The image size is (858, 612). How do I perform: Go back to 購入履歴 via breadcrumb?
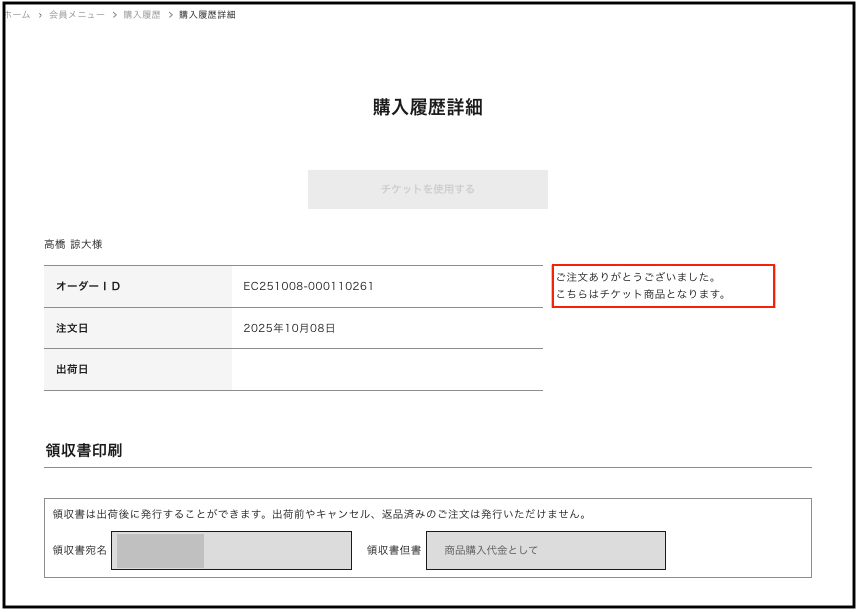click(x=141, y=15)
